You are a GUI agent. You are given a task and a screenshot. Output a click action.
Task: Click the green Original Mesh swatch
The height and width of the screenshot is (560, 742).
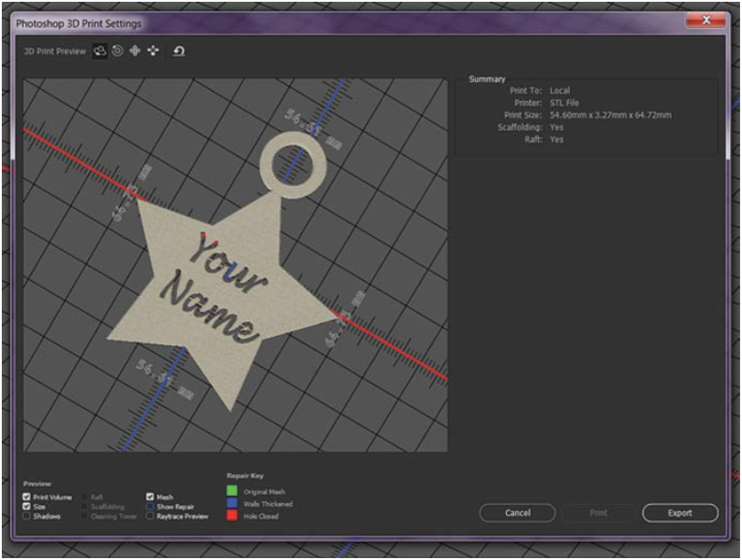click(x=231, y=491)
